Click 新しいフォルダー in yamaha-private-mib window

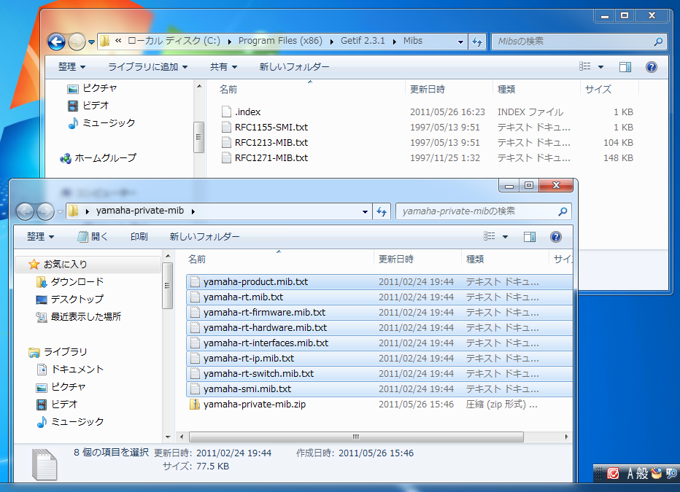[204, 237]
